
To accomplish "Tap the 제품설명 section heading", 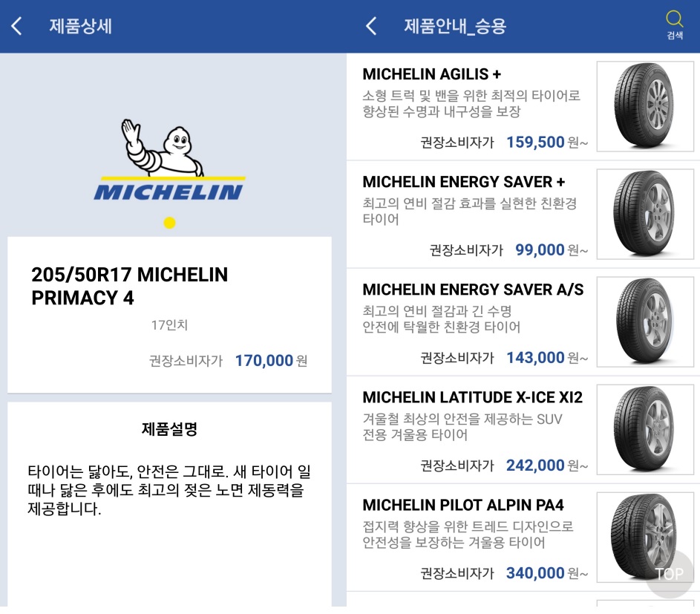I will [x=169, y=428].
